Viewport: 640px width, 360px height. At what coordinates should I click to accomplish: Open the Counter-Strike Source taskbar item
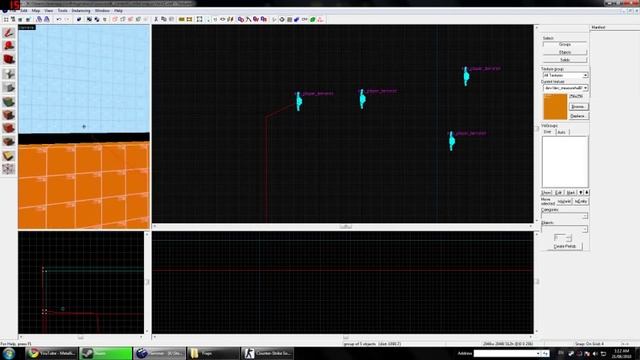click(268, 353)
